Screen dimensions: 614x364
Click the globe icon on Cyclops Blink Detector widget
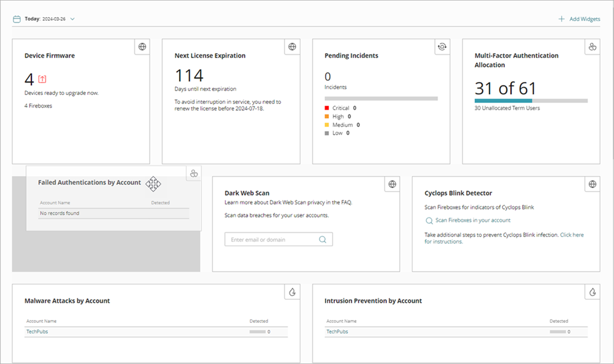(592, 184)
